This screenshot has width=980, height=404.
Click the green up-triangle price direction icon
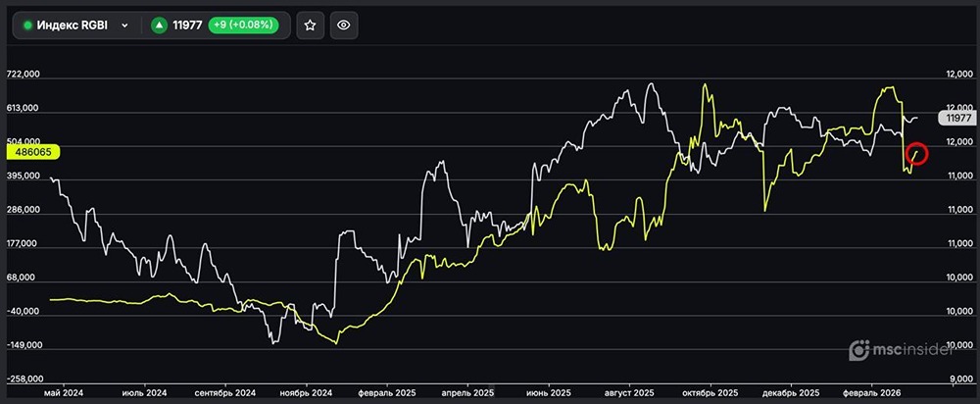coord(159,25)
